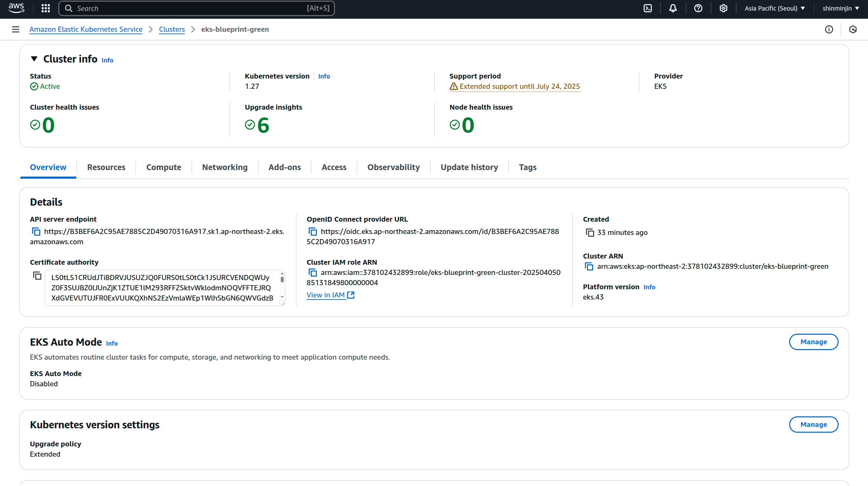Click the certificate authority scroll down arrow
This screenshot has width=868, height=486.
pyautogui.click(x=282, y=297)
